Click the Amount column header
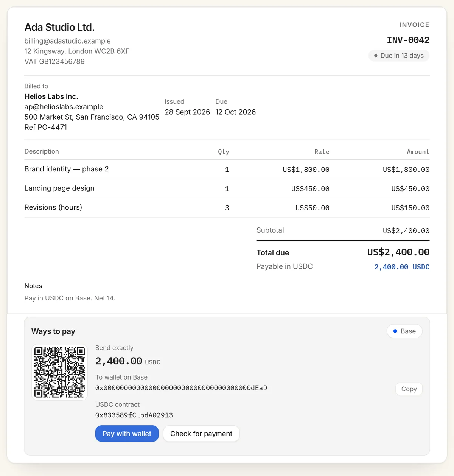The width and height of the screenshot is (454, 476). pos(418,152)
